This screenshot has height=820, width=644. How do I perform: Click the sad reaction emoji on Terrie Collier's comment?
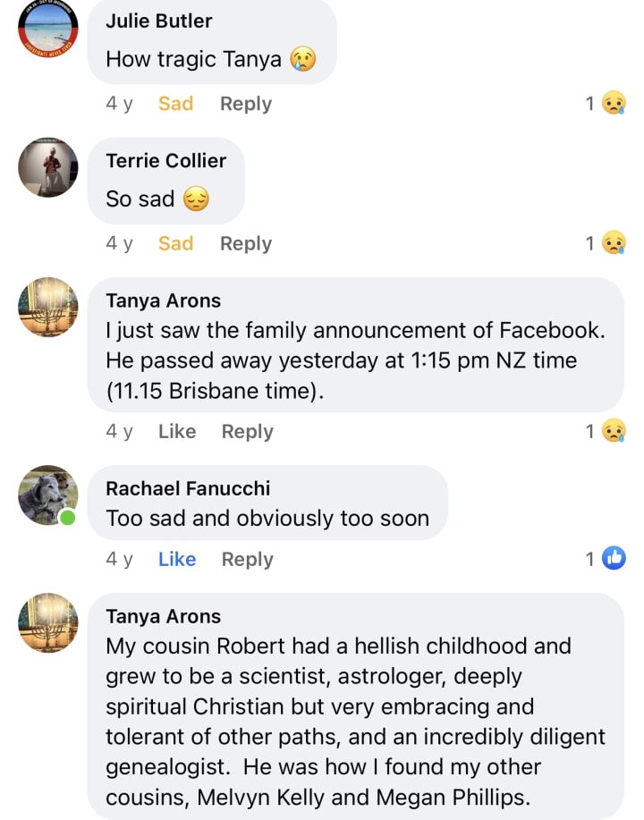pyautogui.click(x=614, y=243)
